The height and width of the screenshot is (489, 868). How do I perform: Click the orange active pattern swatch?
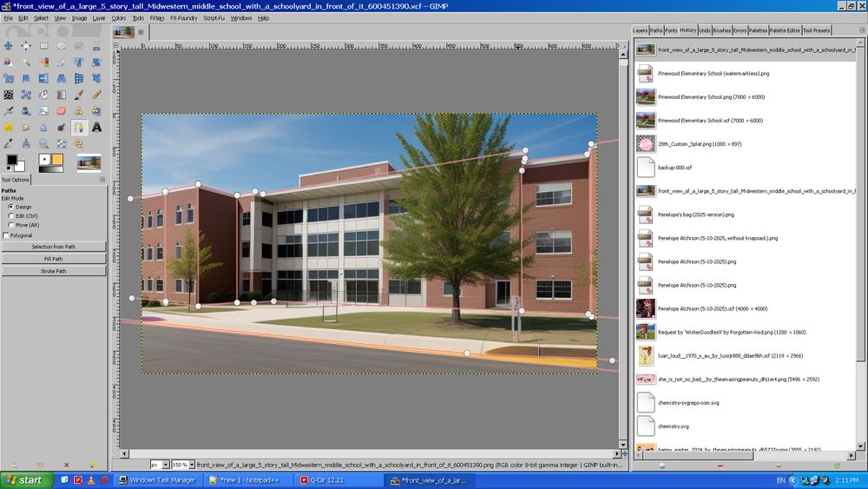[x=57, y=160]
